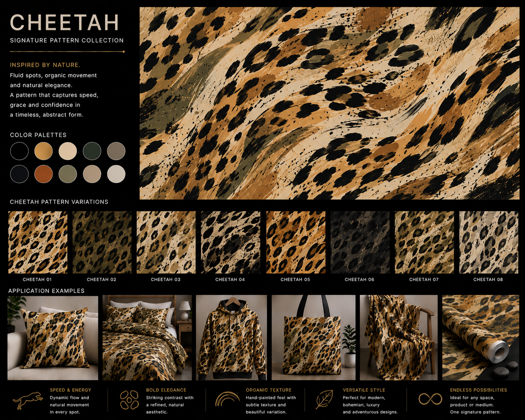Click the CHEETAH 01 label
525x420 pixels.
coord(37,280)
